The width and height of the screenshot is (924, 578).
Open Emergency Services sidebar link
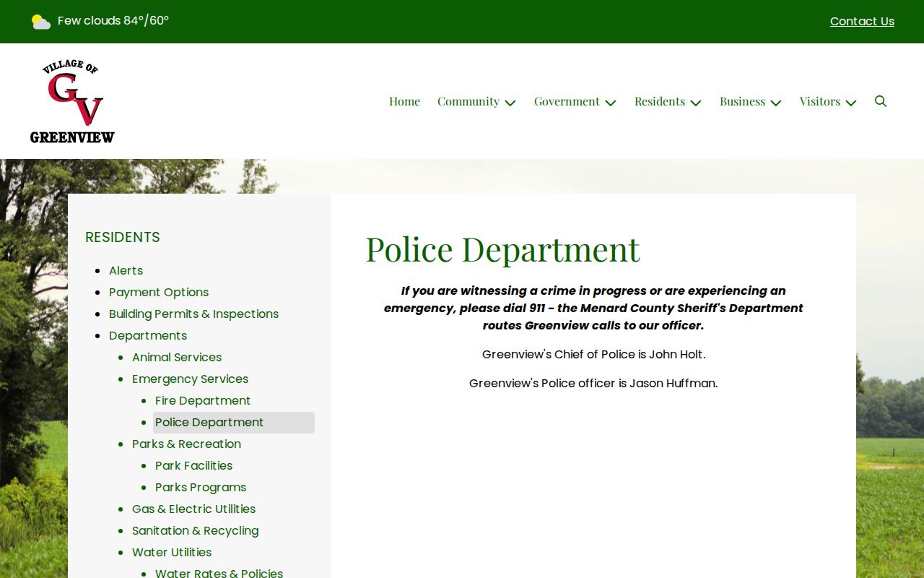(190, 379)
